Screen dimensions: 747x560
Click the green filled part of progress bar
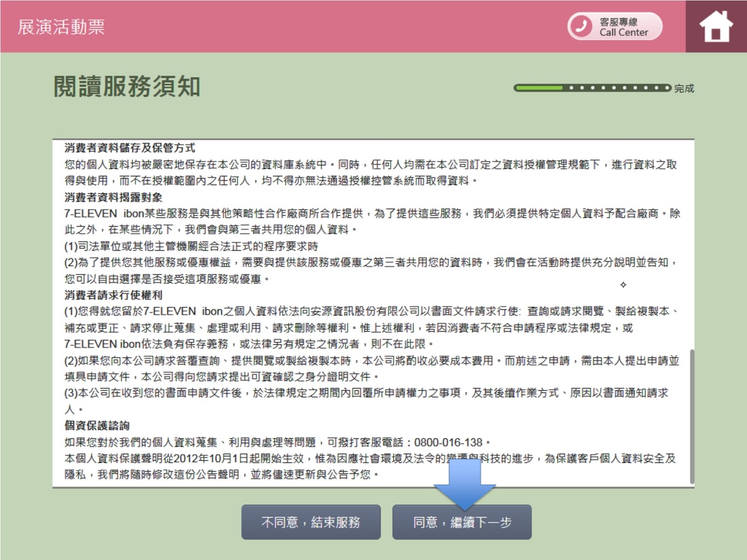pos(538,87)
